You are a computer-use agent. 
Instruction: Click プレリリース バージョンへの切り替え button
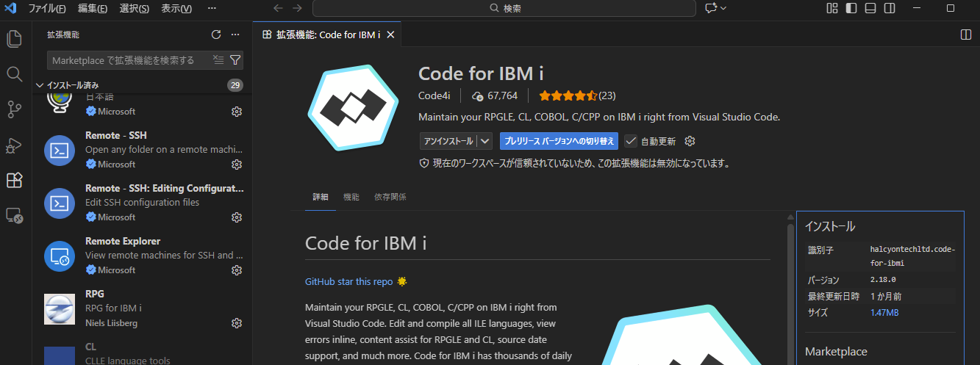(x=559, y=141)
